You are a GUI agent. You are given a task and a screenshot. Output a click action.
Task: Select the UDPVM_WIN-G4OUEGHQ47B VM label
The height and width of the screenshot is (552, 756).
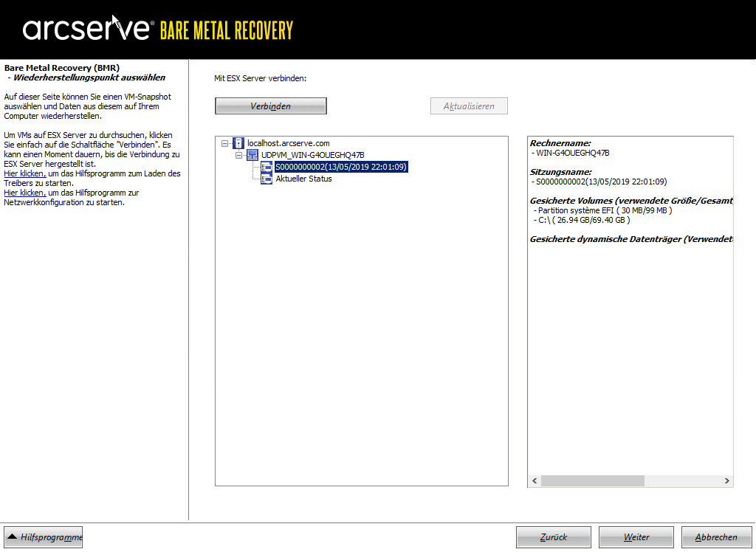click(312, 155)
